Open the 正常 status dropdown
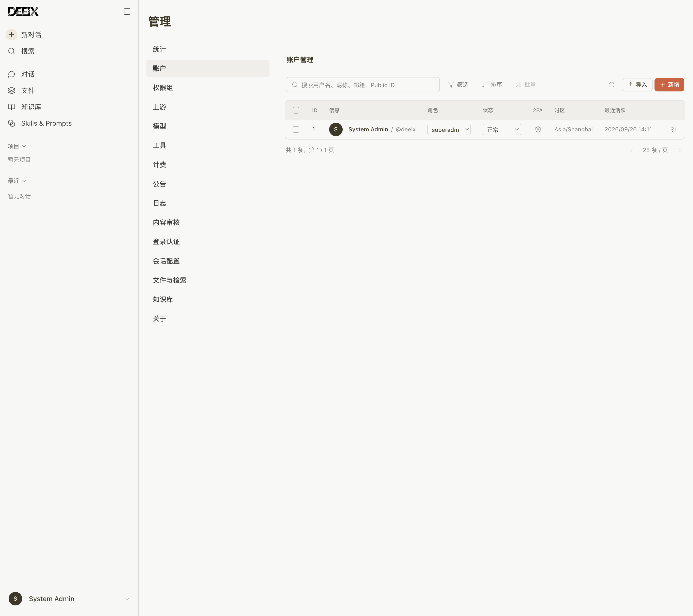 click(x=502, y=129)
